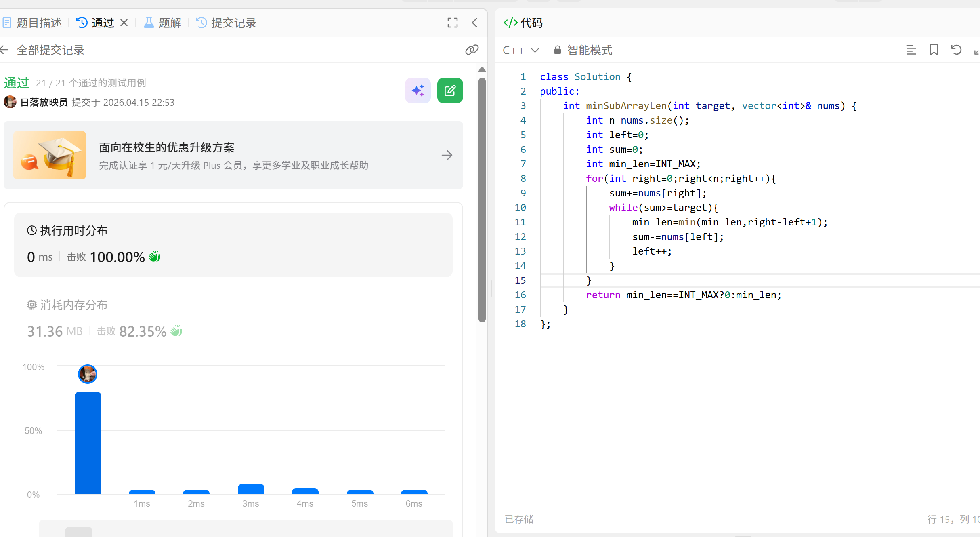Click the tall 0ms bar in chart
This screenshot has width=980, height=537.
[x=88, y=442]
